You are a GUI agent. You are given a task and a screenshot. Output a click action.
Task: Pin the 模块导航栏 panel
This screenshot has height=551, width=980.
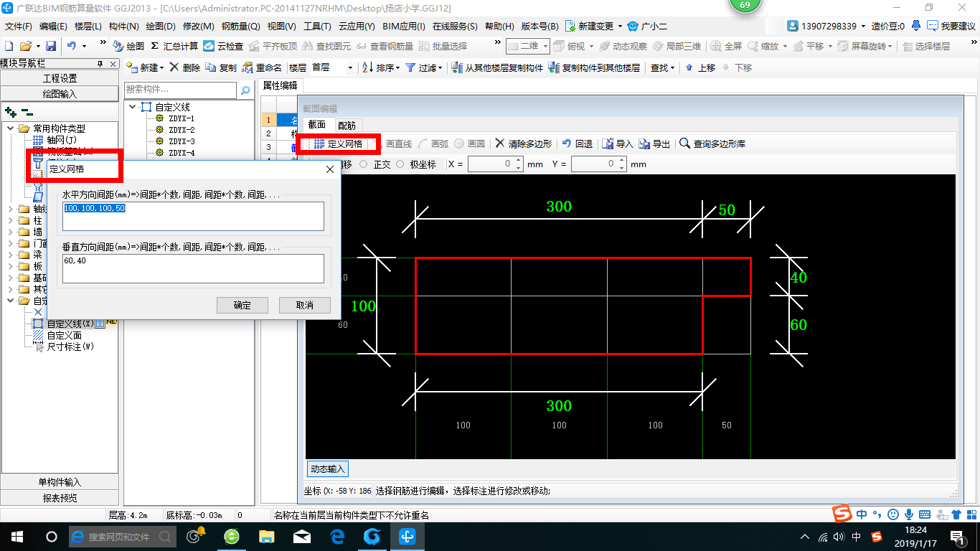coord(100,64)
